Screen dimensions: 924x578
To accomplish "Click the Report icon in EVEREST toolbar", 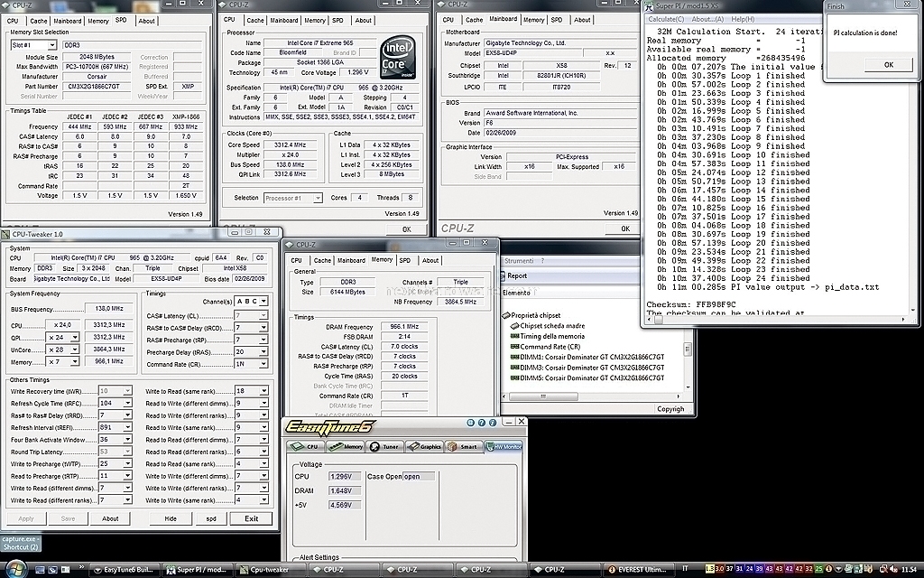I will [504, 276].
